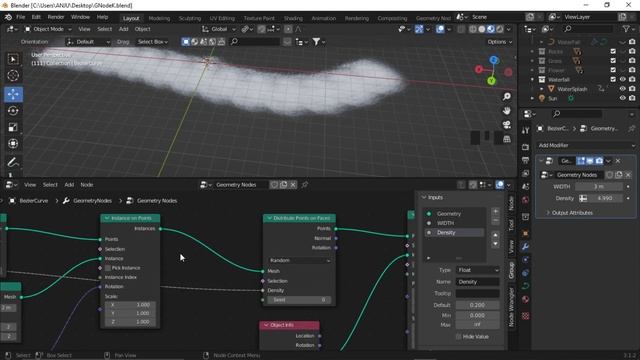Open node editor Add menu
The image size is (640, 360).
[69, 185]
